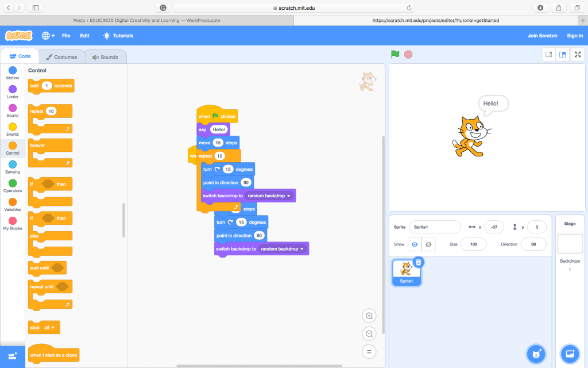Select the Motion block category circle

click(13, 71)
